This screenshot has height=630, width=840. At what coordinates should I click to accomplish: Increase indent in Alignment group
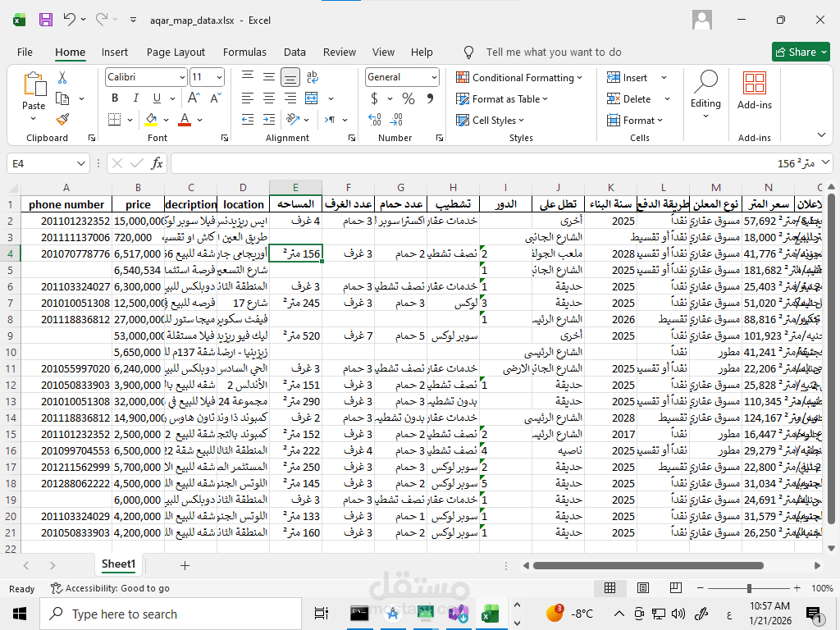click(x=269, y=120)
